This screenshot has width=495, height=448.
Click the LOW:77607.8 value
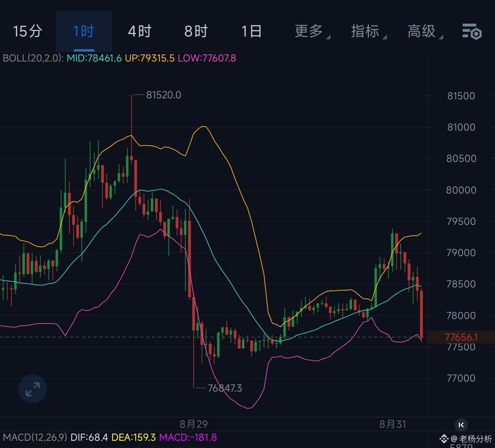pos(207,58)
